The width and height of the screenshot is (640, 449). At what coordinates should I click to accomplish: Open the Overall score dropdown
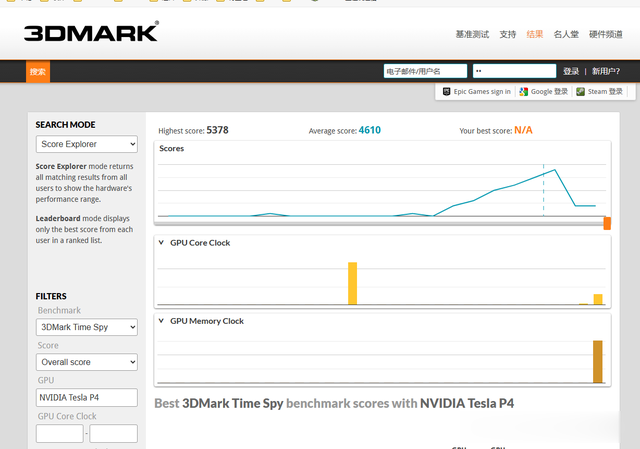(x=87, y=362)
